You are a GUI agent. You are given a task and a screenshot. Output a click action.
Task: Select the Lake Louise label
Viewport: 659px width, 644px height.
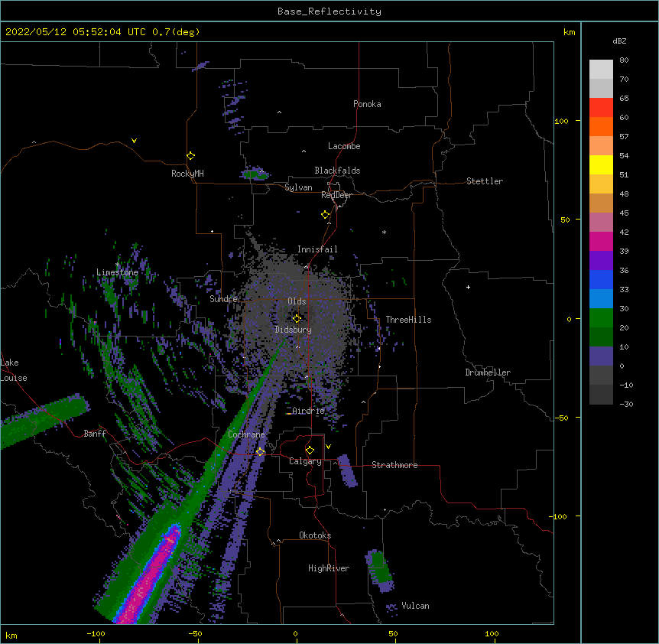tap(13, 370)
